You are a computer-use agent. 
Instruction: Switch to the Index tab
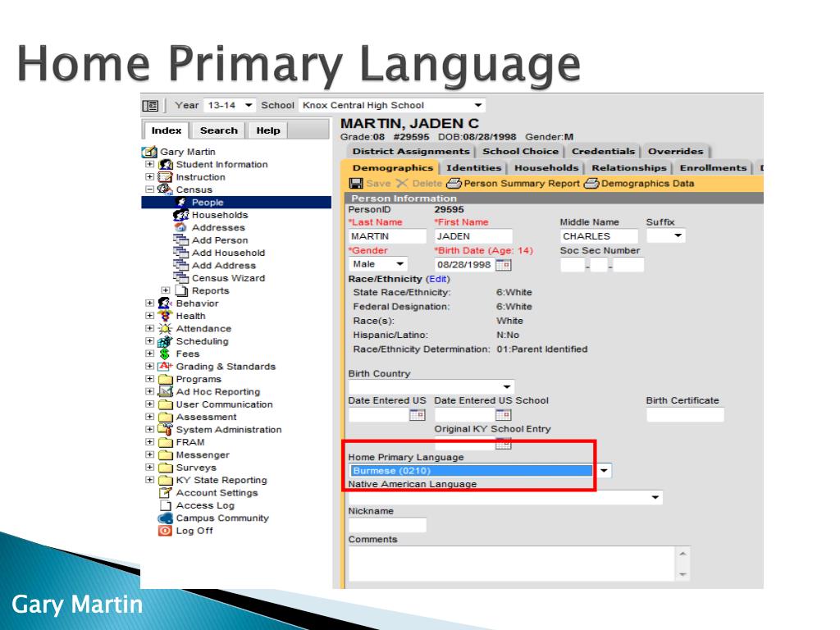(166, 130)
